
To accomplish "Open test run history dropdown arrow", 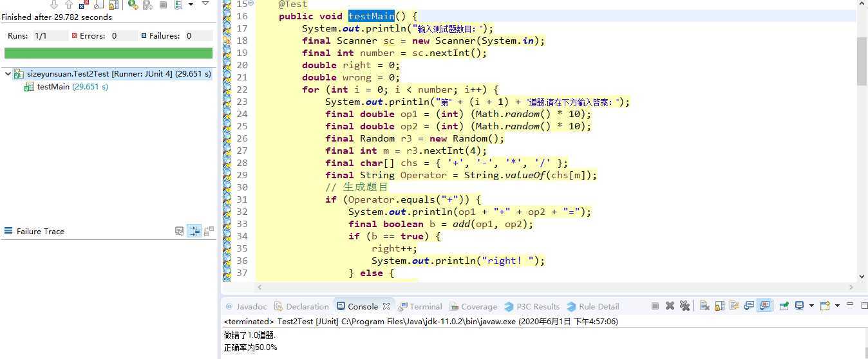I will (191, 5).
